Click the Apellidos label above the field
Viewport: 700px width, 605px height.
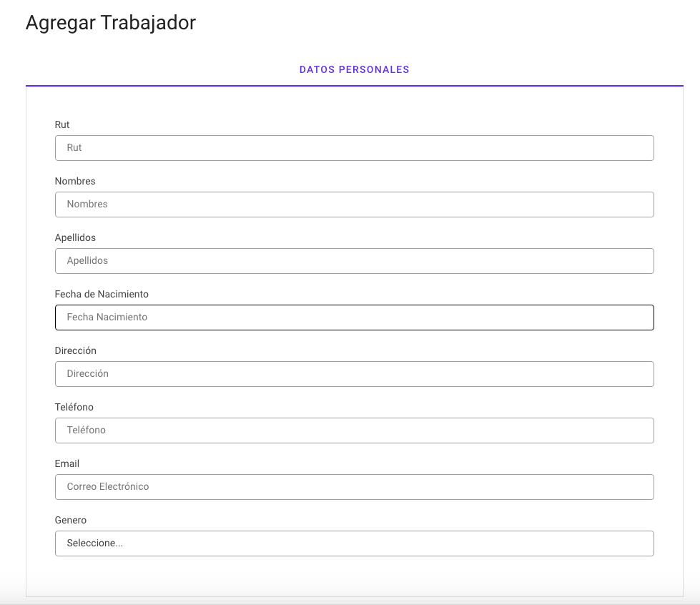coord(75,237)
